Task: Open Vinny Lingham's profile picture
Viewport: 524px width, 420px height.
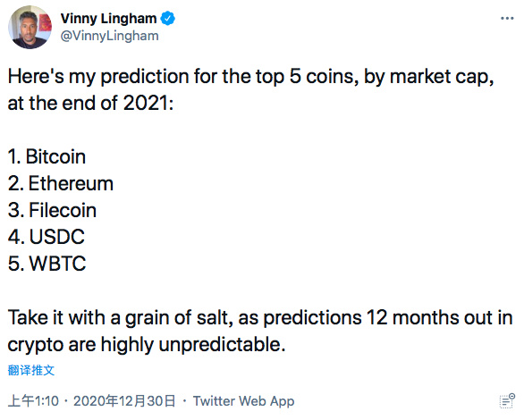Action: pos(30,27)
